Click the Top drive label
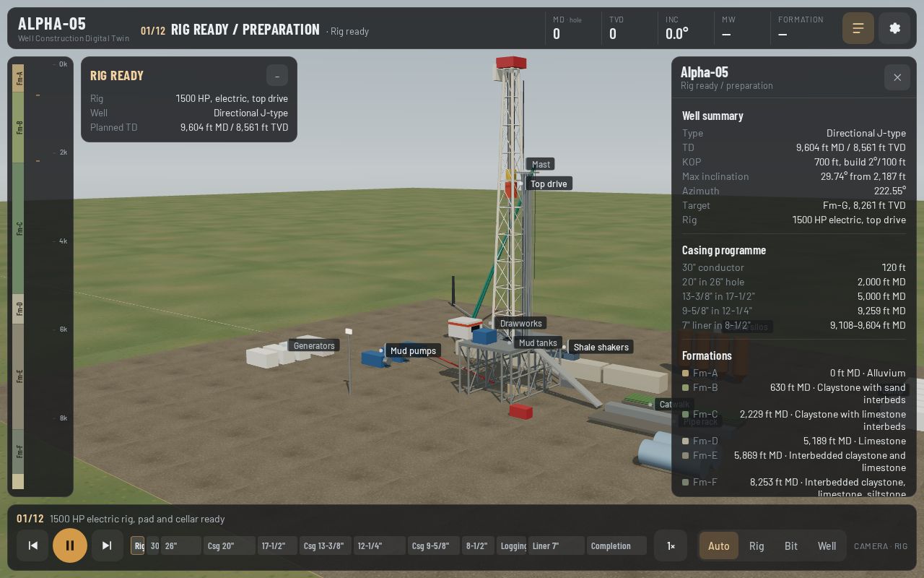Viewport: 924px width, 578px height. click(x=549, y=184)
